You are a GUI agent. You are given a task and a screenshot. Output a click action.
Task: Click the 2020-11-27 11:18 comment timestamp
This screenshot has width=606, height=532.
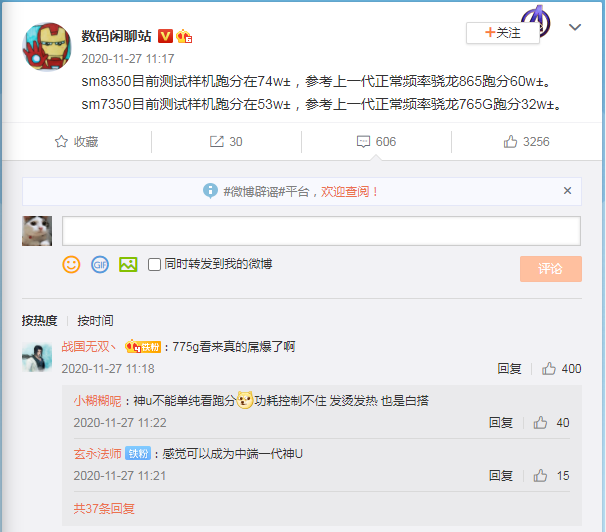point(108,369)
